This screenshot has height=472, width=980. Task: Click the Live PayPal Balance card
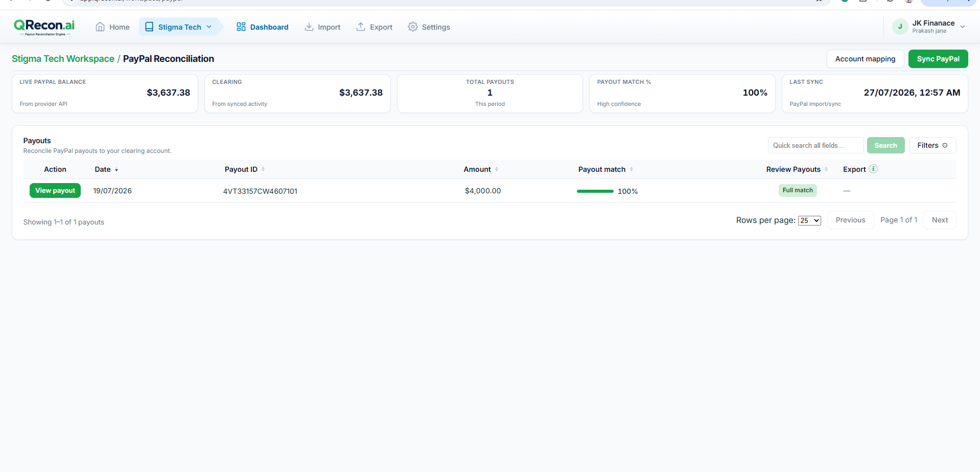(105, 94)
